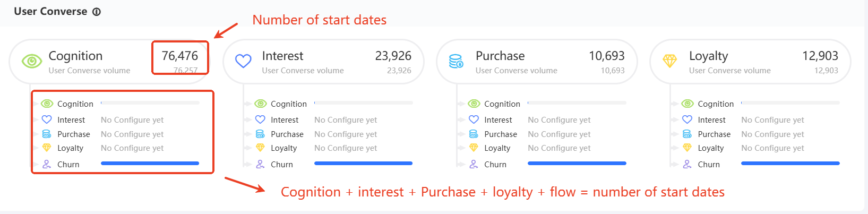Viewport: 868px width, 214px height.
Task: Click the 23,926 count on Interest card
Action: pyautogui.click(x=393, y=56)
